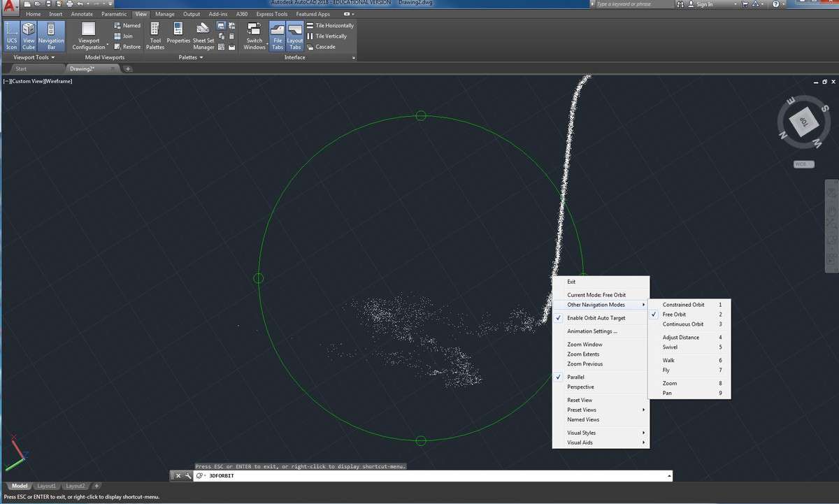839x504 pixels.
Task: Open the Sheet Set Manager
Action: point(203,36)
